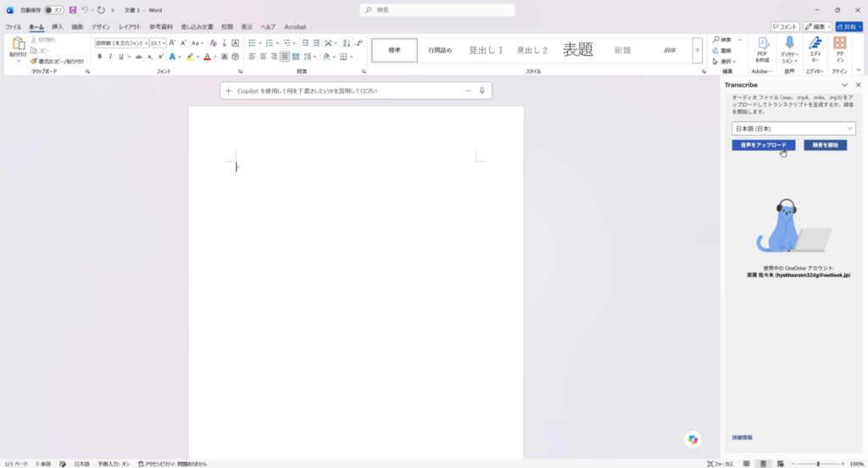Click the zoom slider in status bar
868x468 pixels.
(818, 464)
